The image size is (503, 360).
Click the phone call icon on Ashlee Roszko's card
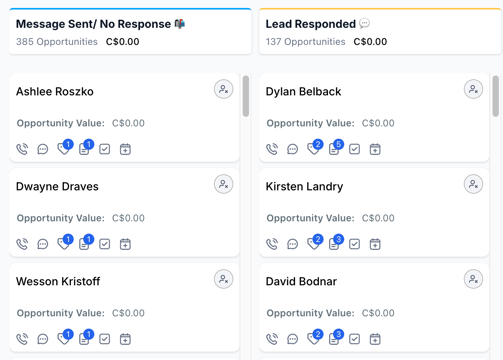[x=22, y=149]
